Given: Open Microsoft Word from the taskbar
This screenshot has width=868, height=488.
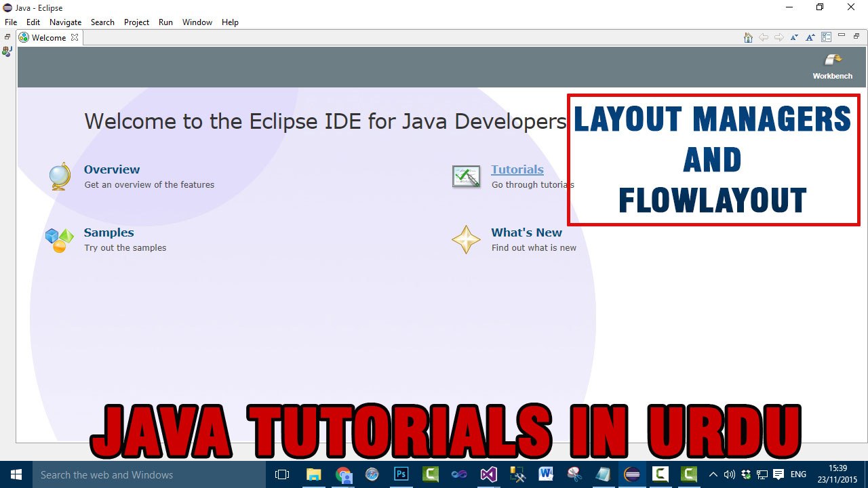Looking at the screenshot, I should (546, 474).
